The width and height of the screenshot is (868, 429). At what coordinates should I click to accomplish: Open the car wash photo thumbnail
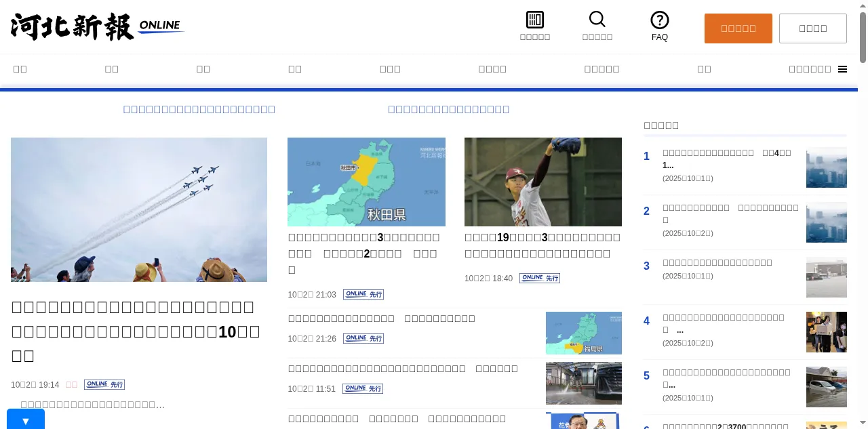(584, 383)
